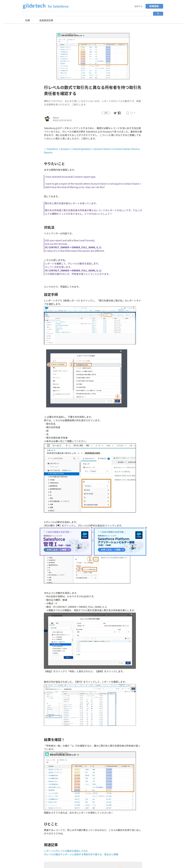The height and width of the screenshot is (868, 186).
Task: Switch to the 会員限定記事 tab
Action: click(46, 21)
